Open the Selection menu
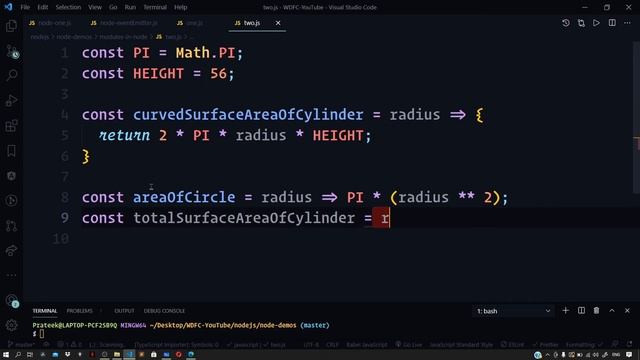Screen dimensions: 640x360 click(68, 7)
